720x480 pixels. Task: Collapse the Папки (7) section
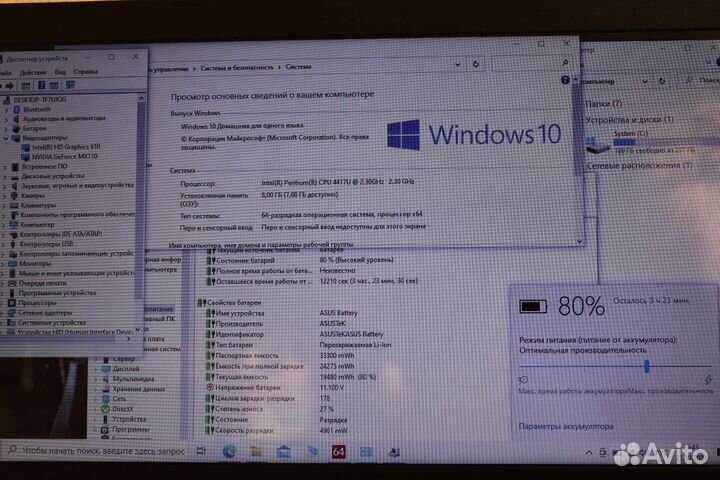[x=603, y=102]
